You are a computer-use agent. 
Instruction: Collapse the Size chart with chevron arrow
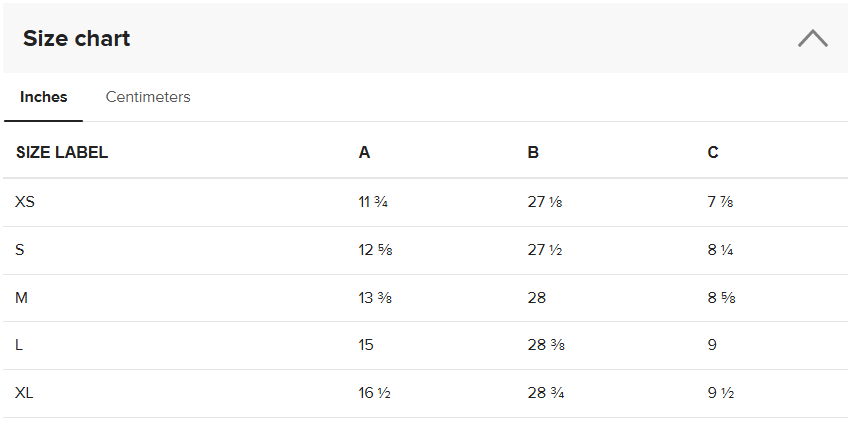pyautogui.click(x=813, y=39)
